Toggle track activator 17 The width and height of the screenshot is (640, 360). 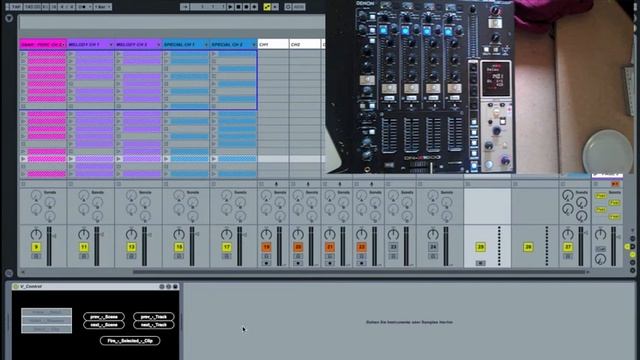point(227,247)
